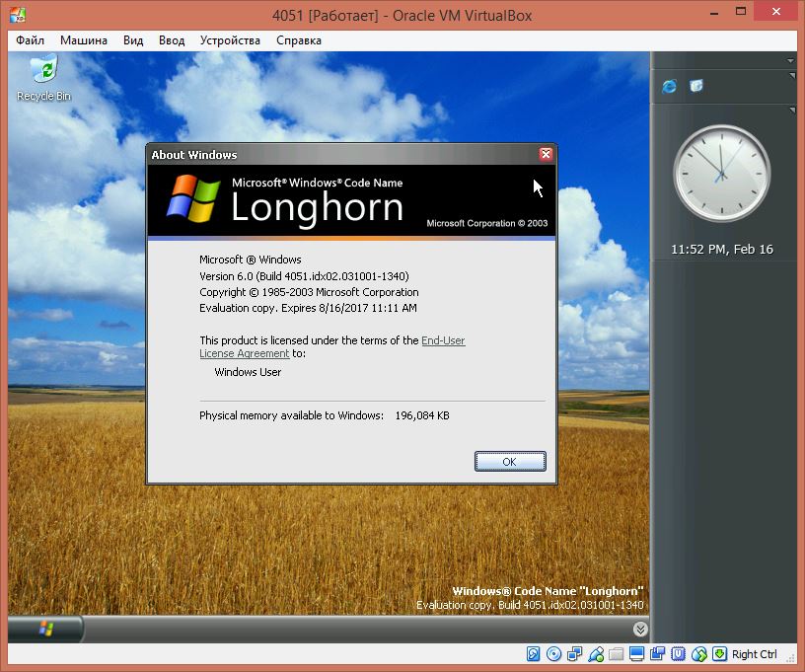Click the Show Desktop icon in the sidebar
This screenshot has height=672, width=805.
[696, 85]
